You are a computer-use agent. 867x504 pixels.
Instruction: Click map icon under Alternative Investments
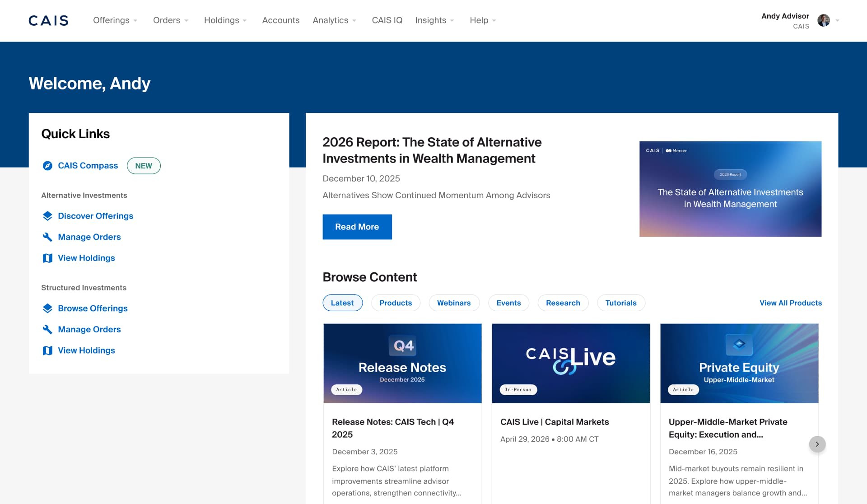[47, 258]
